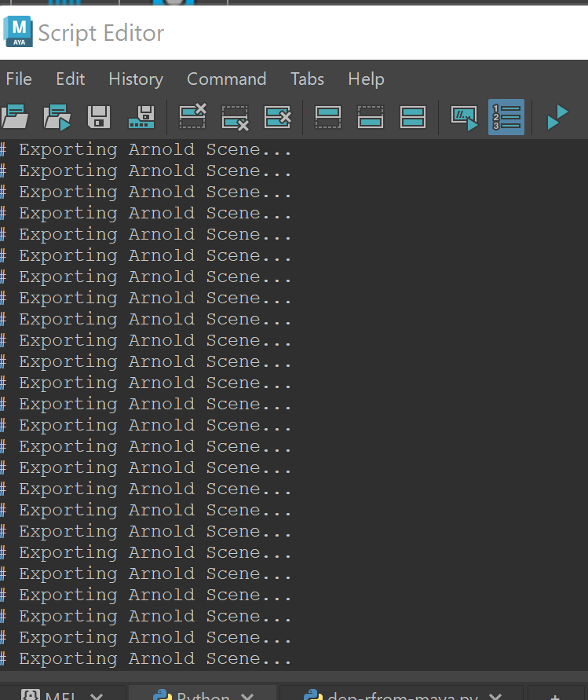Show only the History pane
Viewport: 588px width, 700px height.
tap(328, 117)
